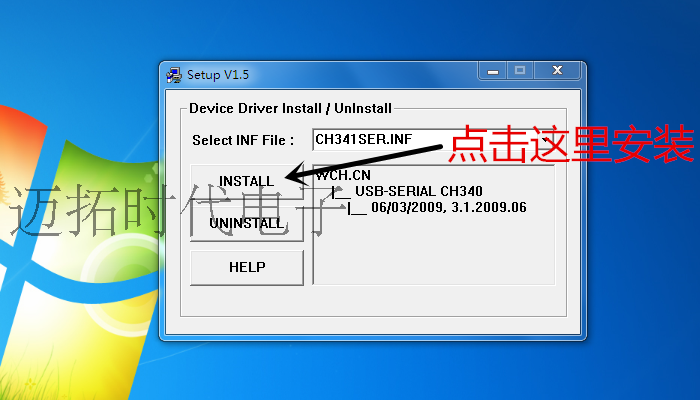This screenshot has height=400, width=700.
Task: Click the Setup V1.5 title text
Action: pyautogui.click(x=218, y=75)
